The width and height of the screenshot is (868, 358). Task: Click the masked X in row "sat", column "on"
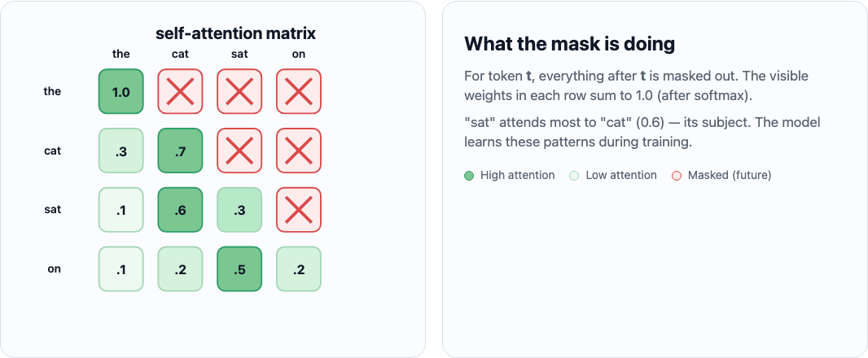[x=299, y=210]
